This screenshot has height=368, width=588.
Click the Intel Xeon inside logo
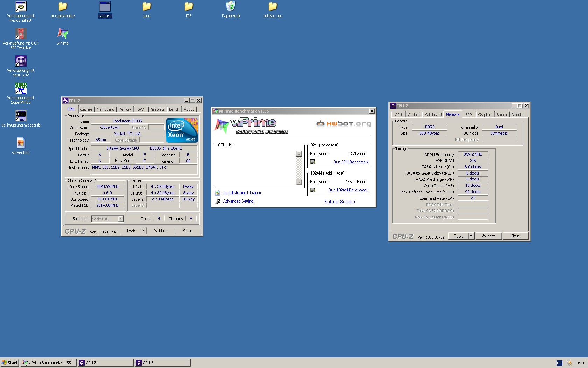[182, 130]
